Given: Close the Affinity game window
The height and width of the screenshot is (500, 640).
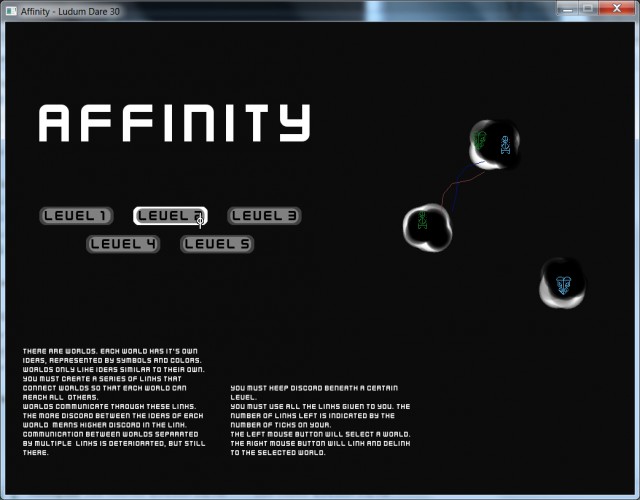Looking at the screenshot, I should click(x=616, y=8).
